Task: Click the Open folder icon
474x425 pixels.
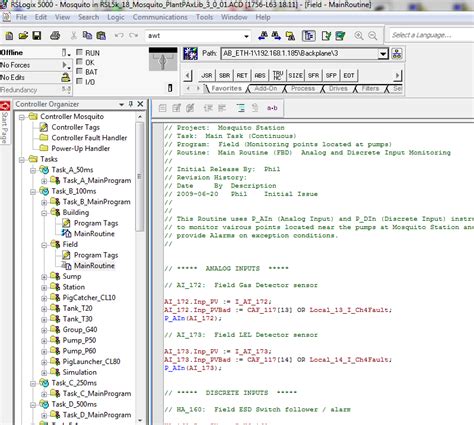Action: point(23,36)
